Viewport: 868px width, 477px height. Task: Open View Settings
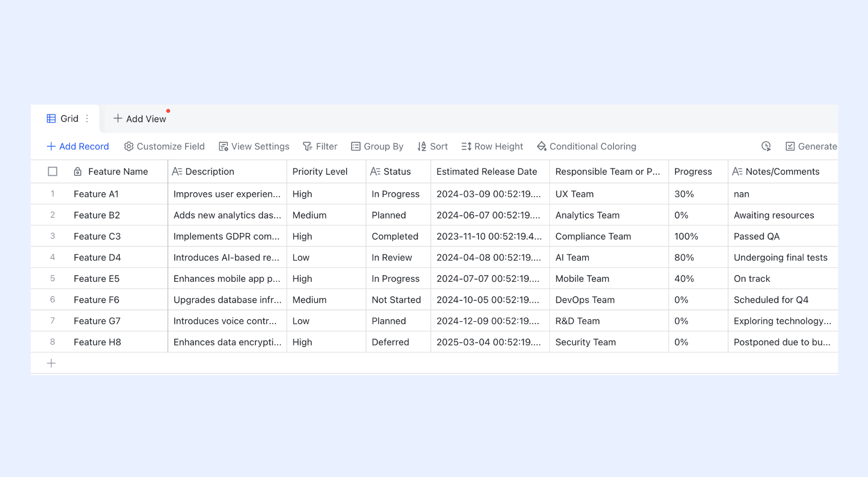(x=254, y=146)
